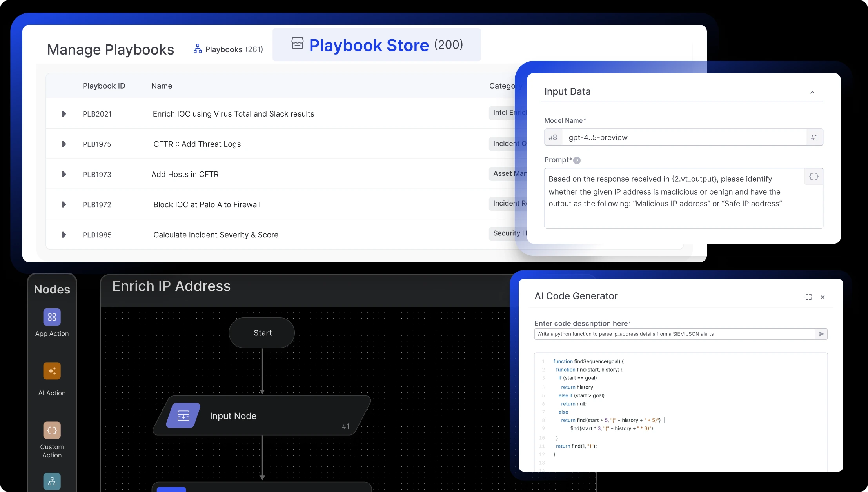The image size is (868, 492).
Task: Expand the PLB2021 playbook row
Action: (64, 114)
